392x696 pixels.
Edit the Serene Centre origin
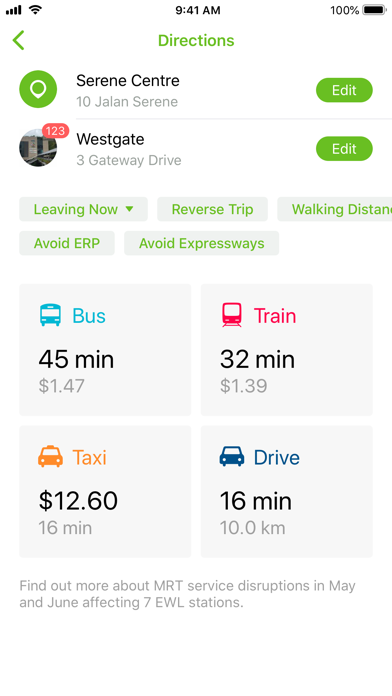(344, 90)
